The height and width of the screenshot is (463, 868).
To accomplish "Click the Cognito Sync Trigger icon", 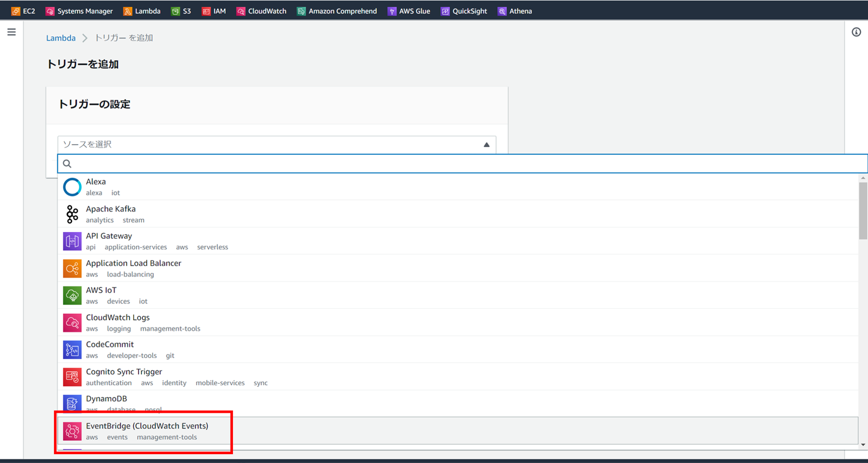I will (72, 377).
